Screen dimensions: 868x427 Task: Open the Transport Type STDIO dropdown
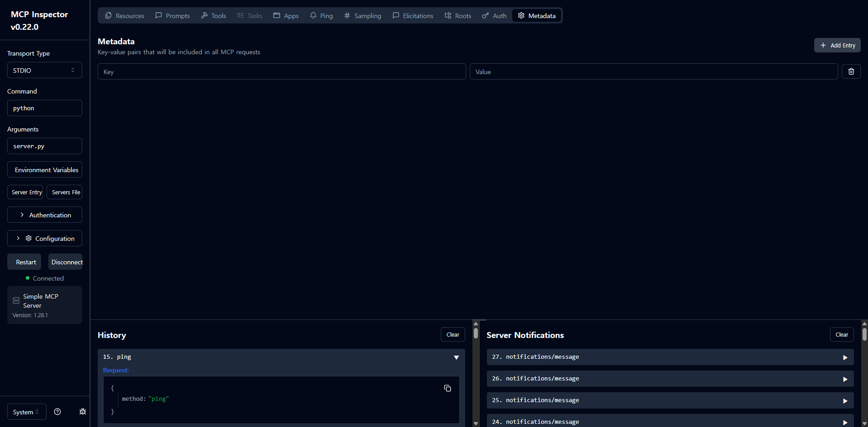44,70
